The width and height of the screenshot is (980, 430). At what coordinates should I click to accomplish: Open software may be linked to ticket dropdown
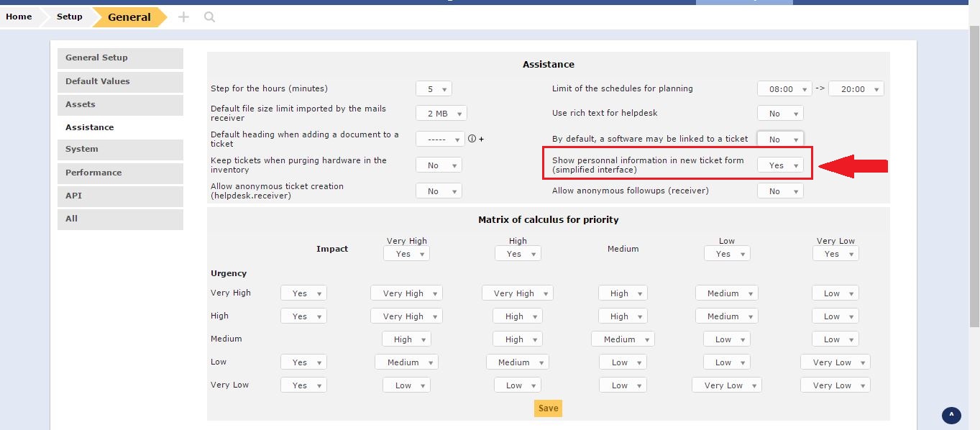[780, 139]
